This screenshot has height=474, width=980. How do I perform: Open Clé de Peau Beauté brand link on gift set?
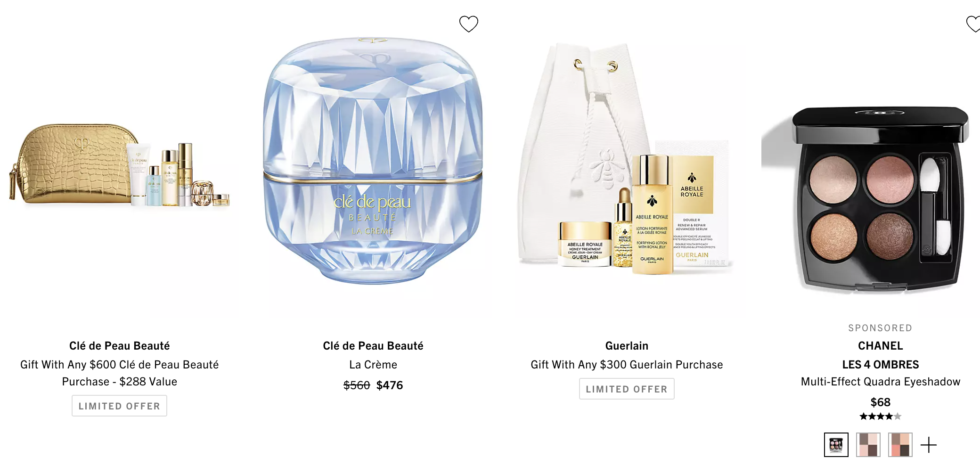click(119, 346)
